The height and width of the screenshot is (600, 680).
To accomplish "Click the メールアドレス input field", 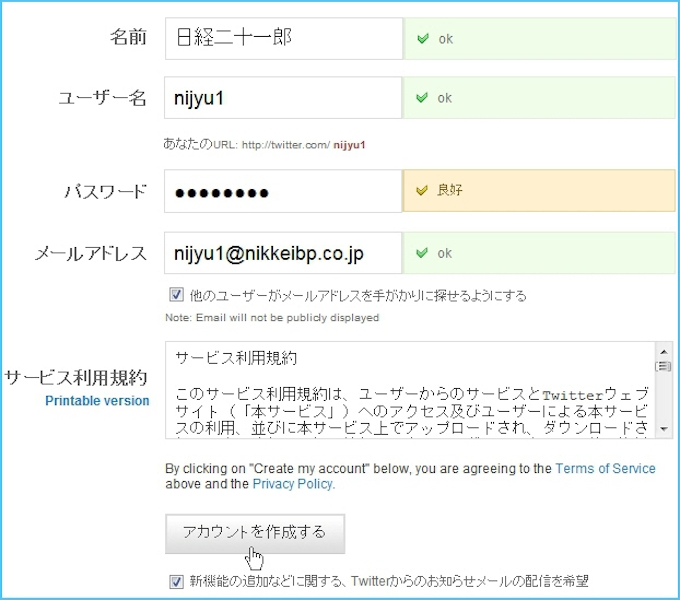I will pos(283,253).
